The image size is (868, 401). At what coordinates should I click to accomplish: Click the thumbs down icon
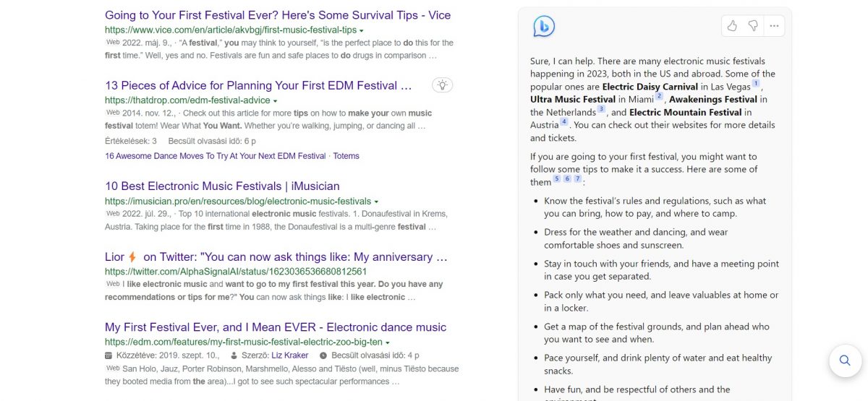coord(753,26)
